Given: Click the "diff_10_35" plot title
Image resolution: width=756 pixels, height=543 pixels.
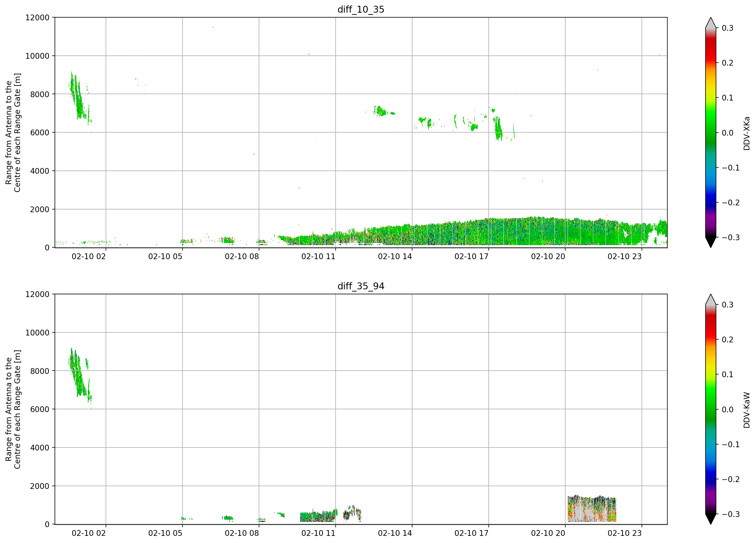Looking at the screenshot, I should point(361,9).
